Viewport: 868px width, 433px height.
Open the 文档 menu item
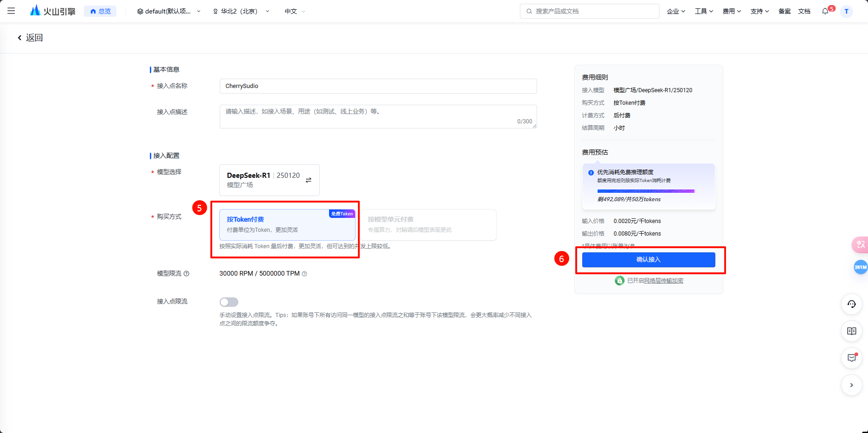point(804,11)
